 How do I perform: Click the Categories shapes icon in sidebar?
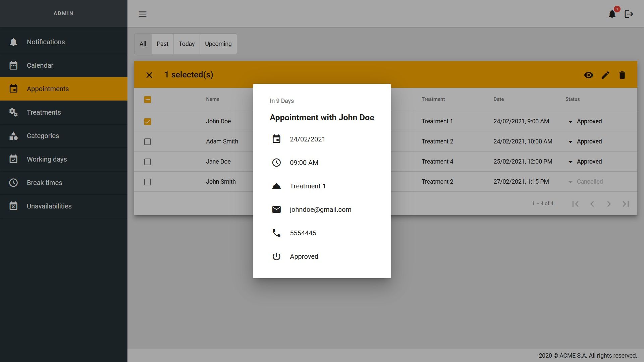(13, 136)
